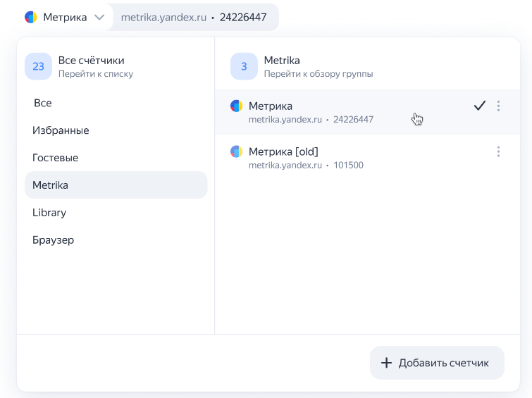Open three-dot menu for Метрика counter

tap(498, 106)
